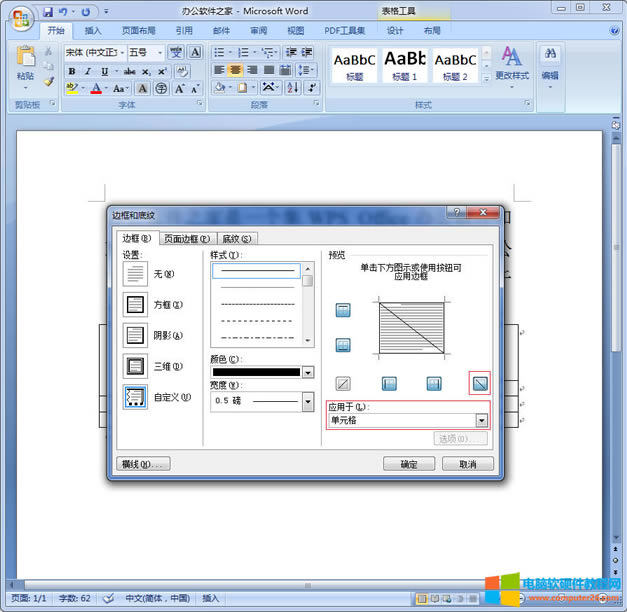627x612 pixels.
Task: Select the 三维 (3-D) border setting
Action: [x=135, y=366]
